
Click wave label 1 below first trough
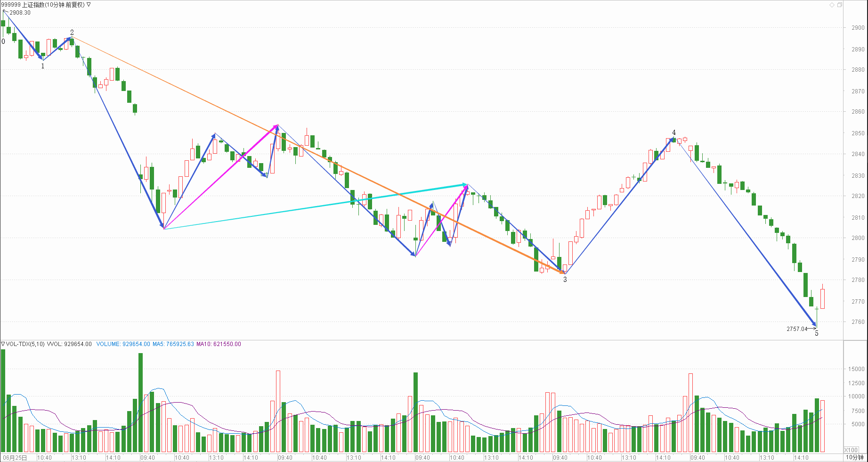[x=43, y=66]
